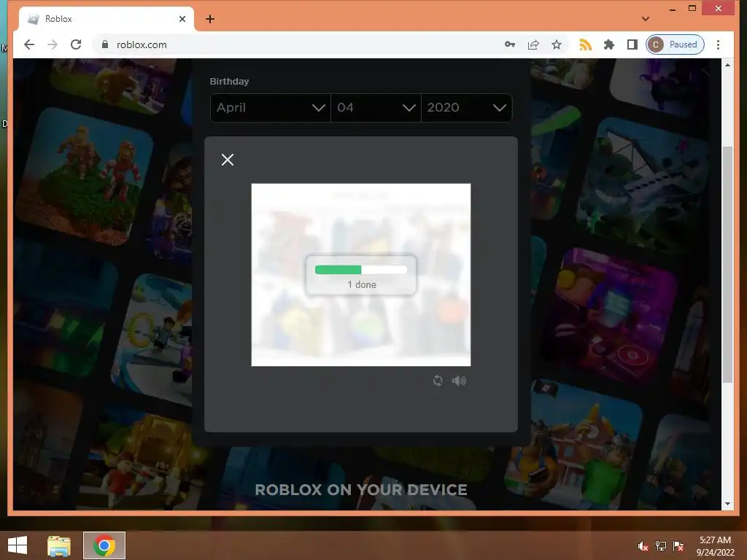Click the page scrollbar thumb
The image size is (747, 560).
[727, 264]
